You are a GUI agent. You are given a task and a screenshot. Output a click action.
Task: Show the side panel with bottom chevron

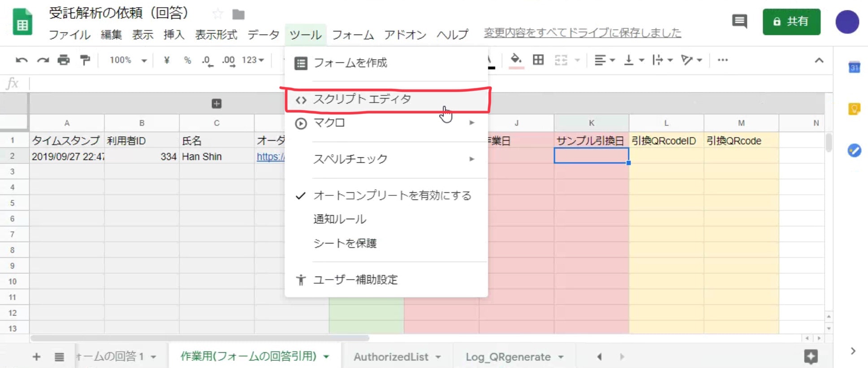853,351
